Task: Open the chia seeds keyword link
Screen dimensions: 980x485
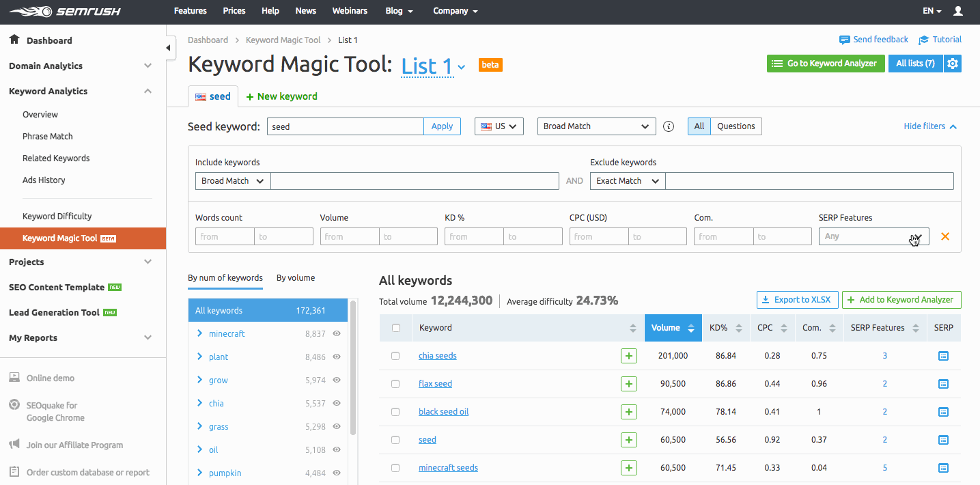Action: pos(437,355)
